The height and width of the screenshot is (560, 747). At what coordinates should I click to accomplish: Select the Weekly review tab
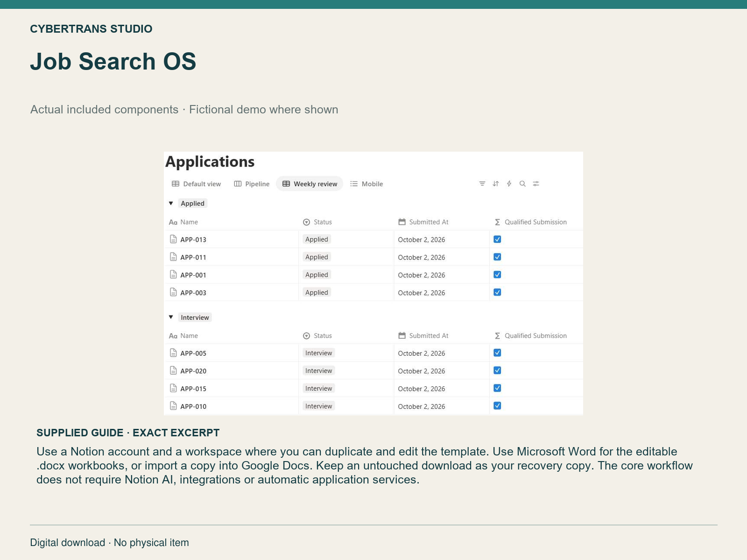310,184
